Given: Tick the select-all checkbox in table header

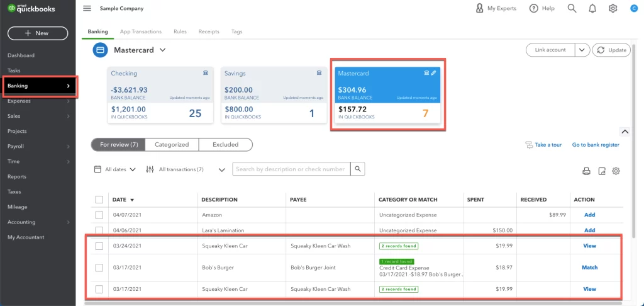Looking at the screenshot, I should coord(99,200).
